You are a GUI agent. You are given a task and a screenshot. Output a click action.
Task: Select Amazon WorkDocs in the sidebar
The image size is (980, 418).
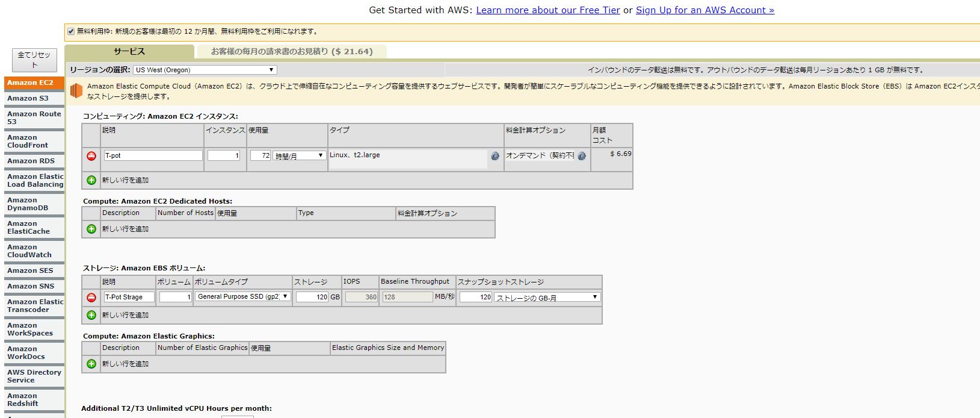[34, 353]
